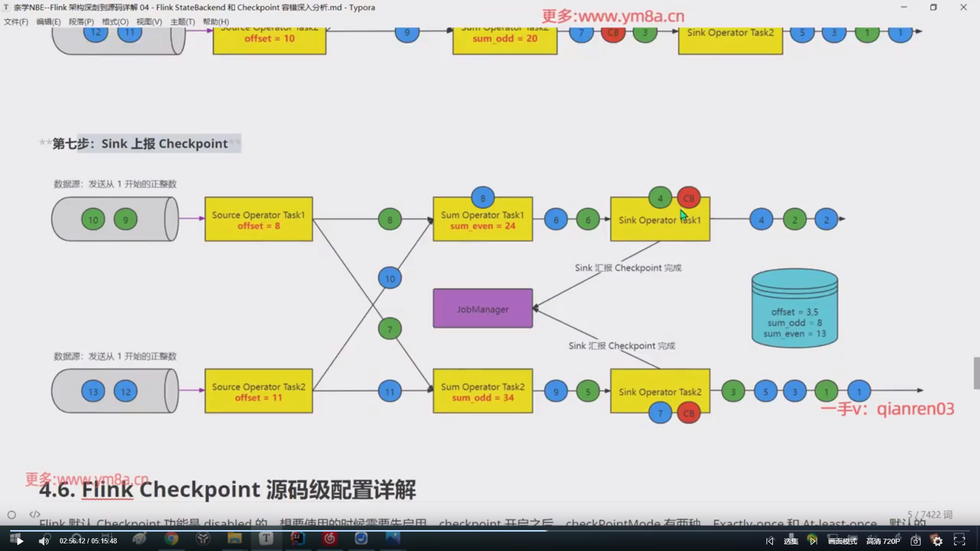This screenshot has width=980, height=551.
Task: Open the 主题(T) theme menu
Action: click(x=182, y=21)
